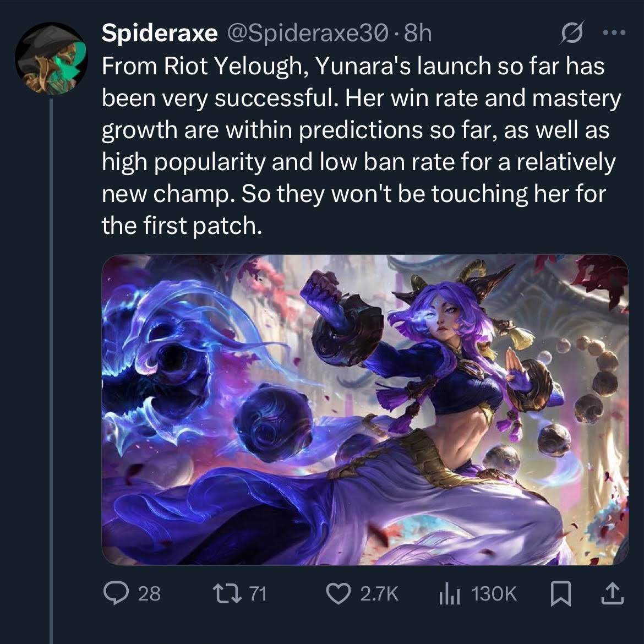Open Spideraxe's profile avatar picture

51,59
